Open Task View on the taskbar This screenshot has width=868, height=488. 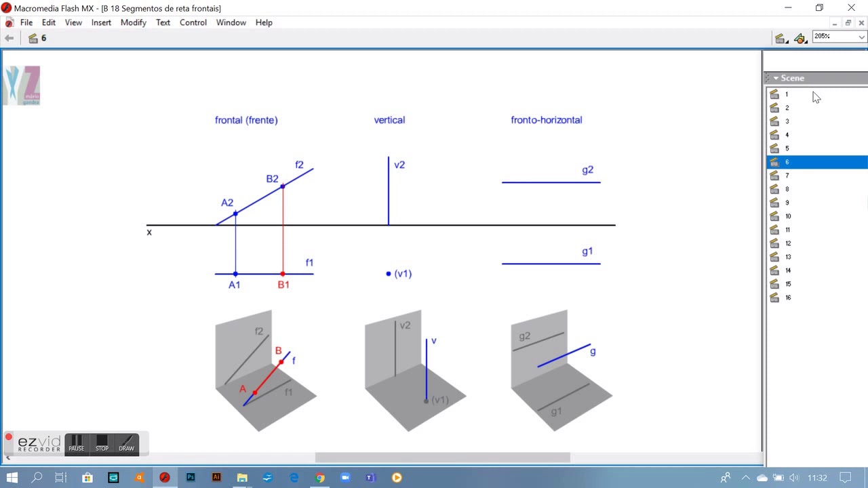[x=61, y=477]
